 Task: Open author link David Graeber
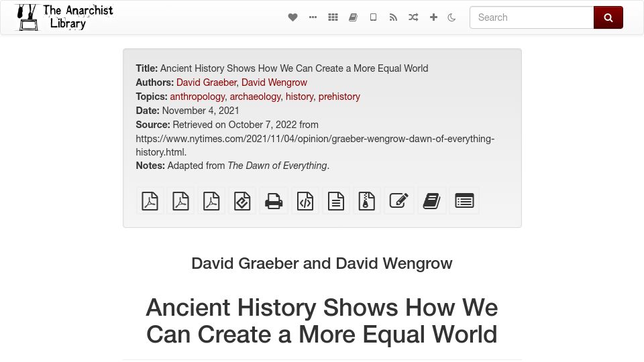point(207,82)
